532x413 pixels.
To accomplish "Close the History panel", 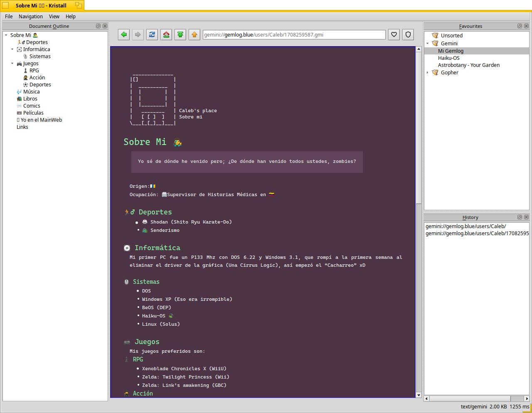I will coord(526,217).
